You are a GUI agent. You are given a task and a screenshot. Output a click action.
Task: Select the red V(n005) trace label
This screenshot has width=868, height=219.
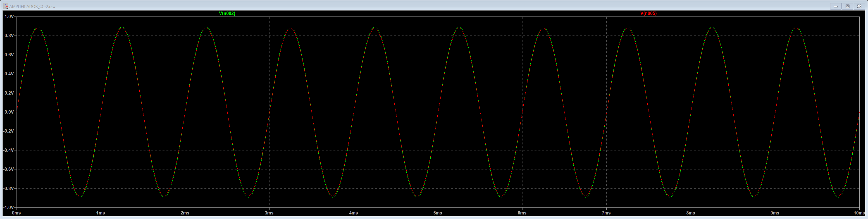click(648, 14)
